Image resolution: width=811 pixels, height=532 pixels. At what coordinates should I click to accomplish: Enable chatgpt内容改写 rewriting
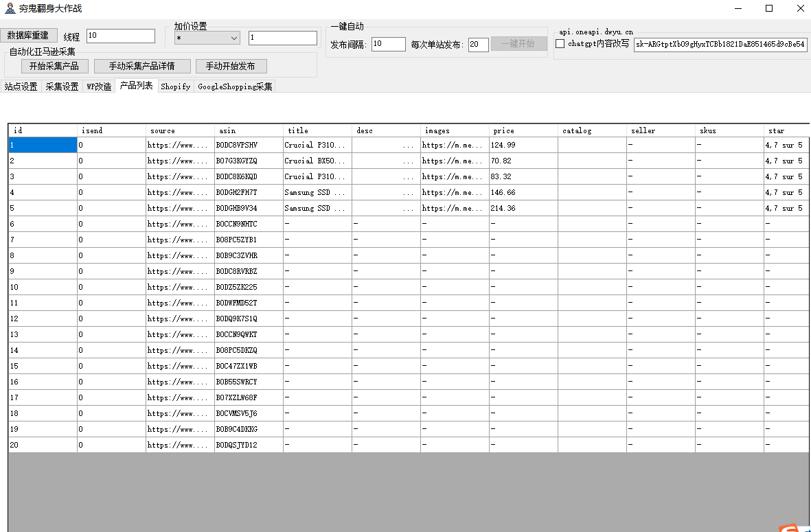tap(560, 43)
